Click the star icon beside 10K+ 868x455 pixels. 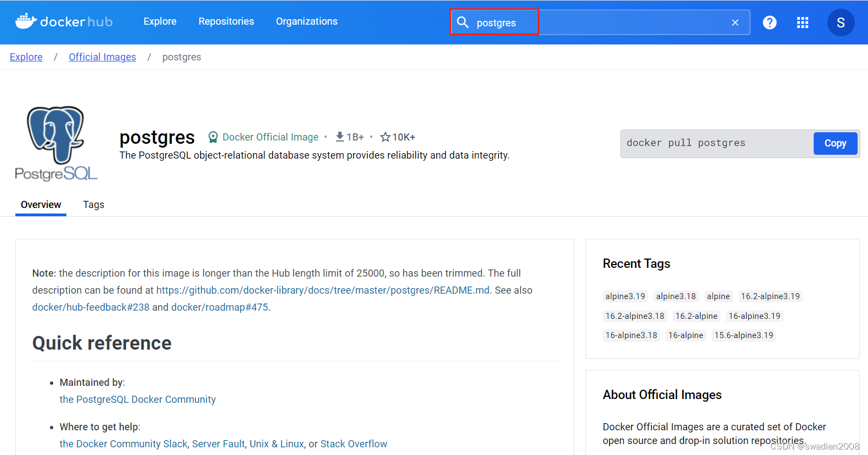[385, 137]
